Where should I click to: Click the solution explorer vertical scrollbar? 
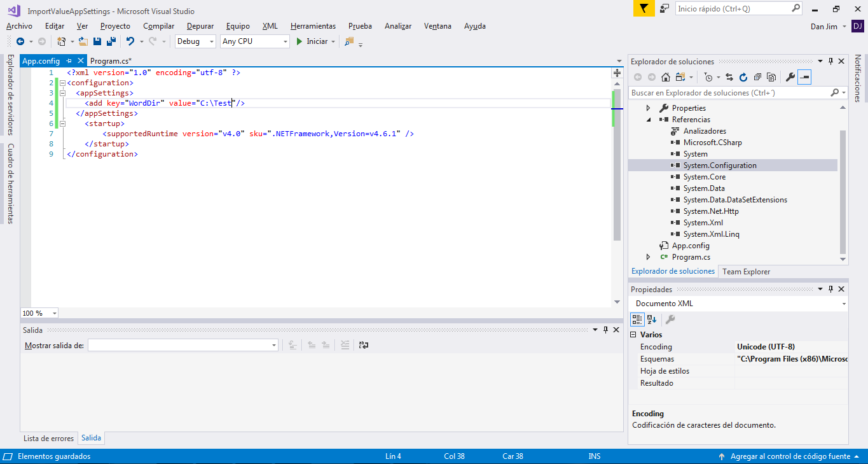843,191
